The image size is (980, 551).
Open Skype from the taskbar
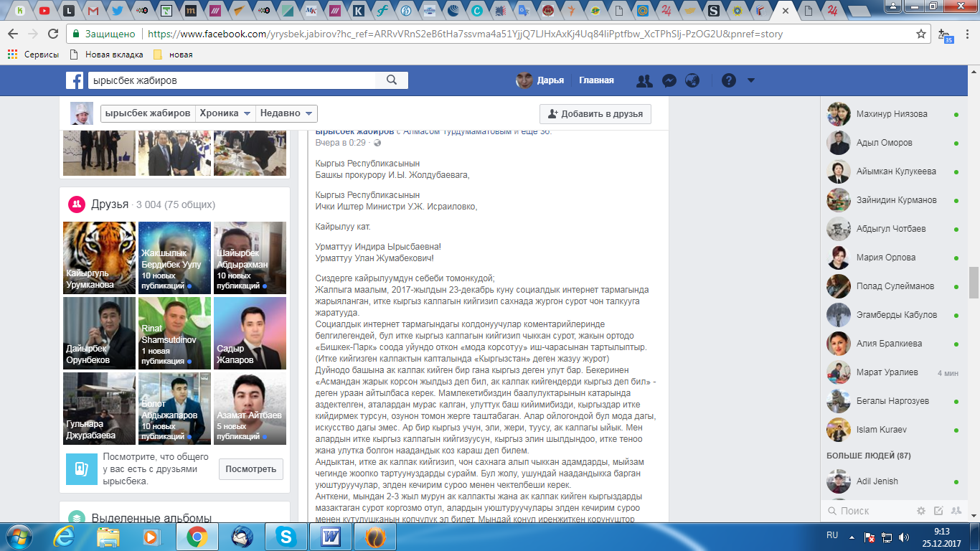pos(286,536)
